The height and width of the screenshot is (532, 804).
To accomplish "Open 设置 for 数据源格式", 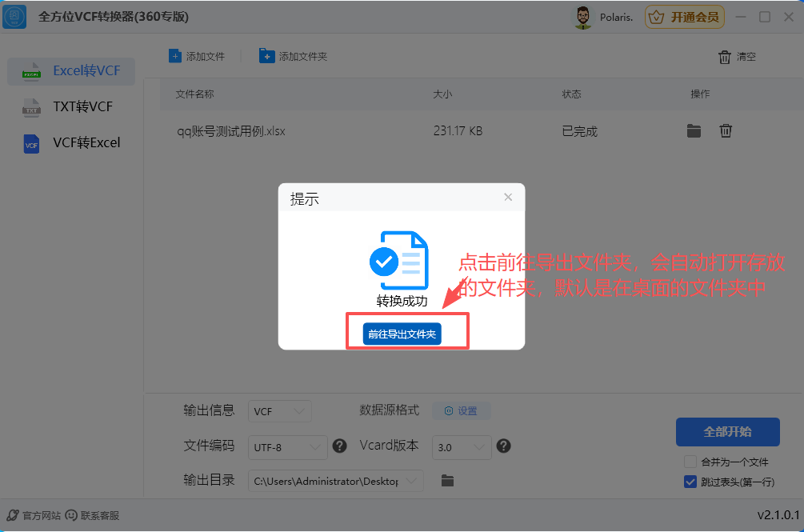I will pyautogui.click(x=462, y=410).
